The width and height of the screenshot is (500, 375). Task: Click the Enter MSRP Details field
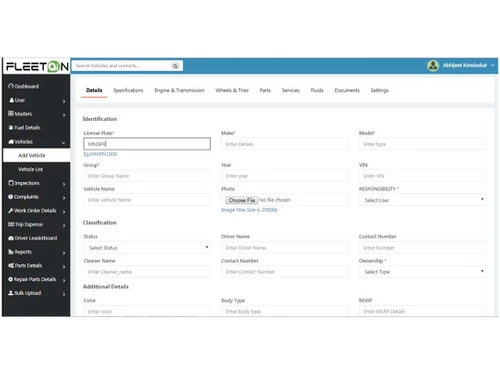click(422, 311)
